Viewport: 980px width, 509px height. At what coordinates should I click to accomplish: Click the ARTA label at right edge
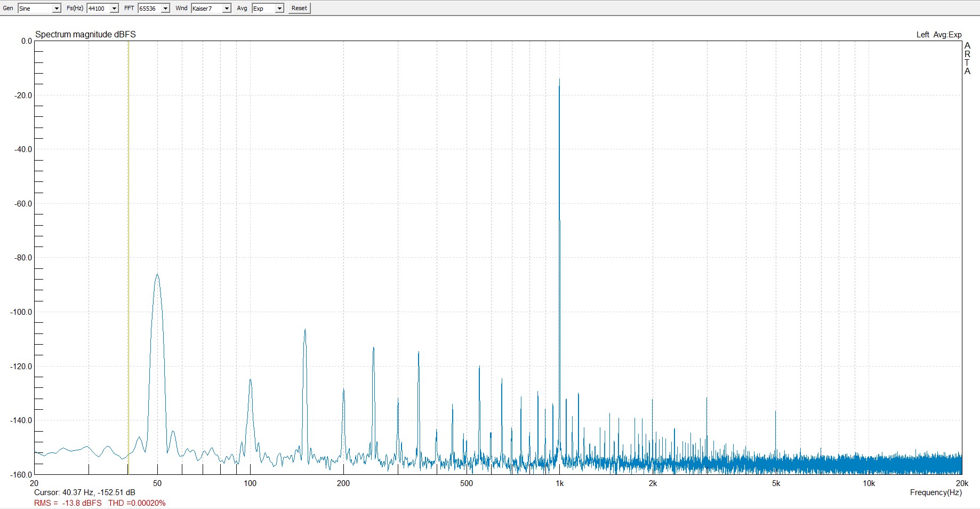pos(967,58)
